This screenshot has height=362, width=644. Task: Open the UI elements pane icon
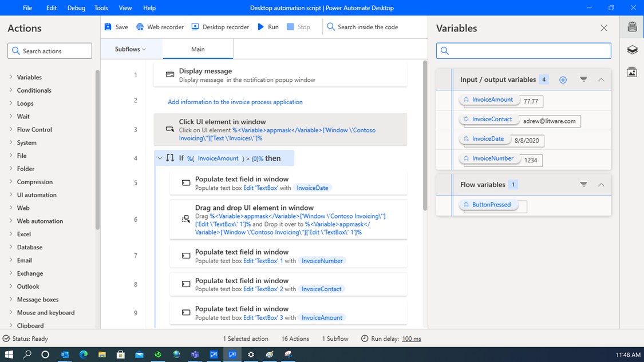632,50
